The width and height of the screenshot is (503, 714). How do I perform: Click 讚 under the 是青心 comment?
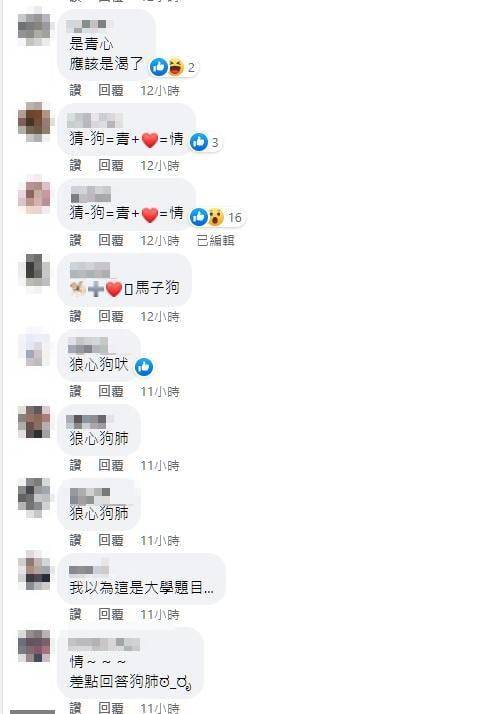click(x=76, y=91)
